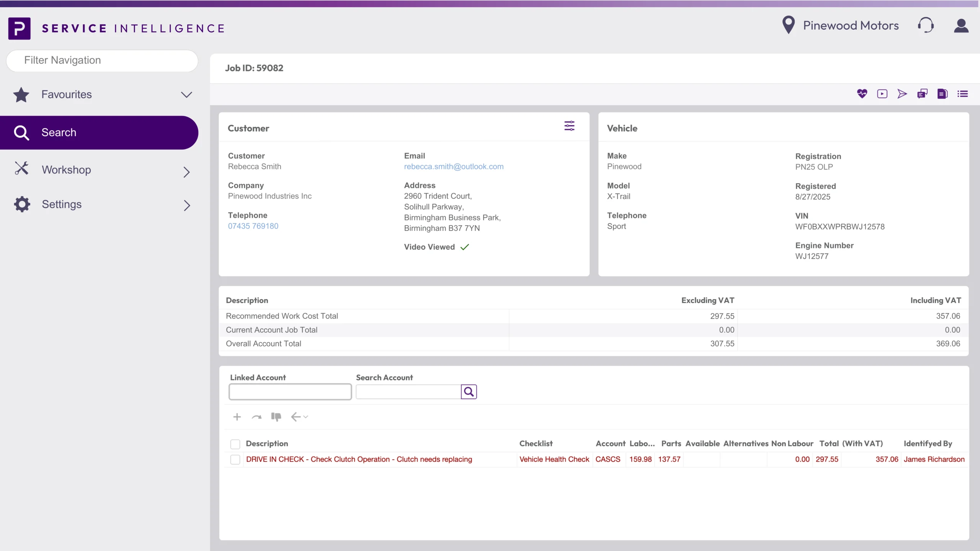Click the Overall Account Total row
This screenshot has height=551, width=980.
[x=593, y=344]
